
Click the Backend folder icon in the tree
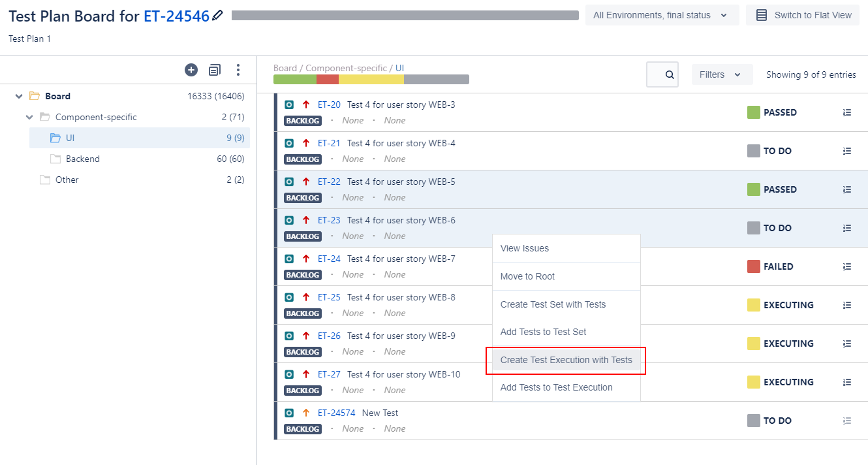click(x=55, y=159)
